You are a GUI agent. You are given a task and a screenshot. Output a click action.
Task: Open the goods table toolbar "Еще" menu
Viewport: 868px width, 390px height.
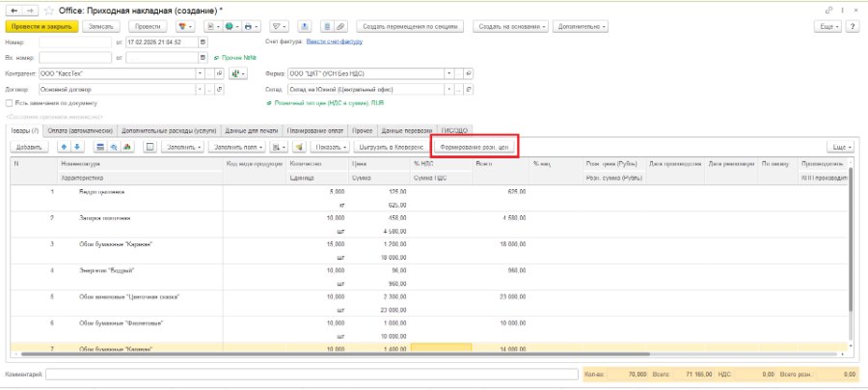[840, 147]
